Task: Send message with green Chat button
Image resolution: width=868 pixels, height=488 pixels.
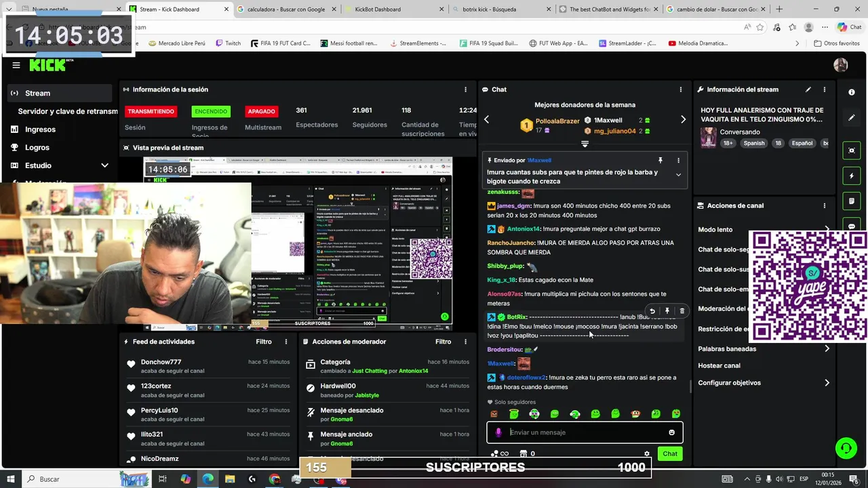Action: point(670,454)
